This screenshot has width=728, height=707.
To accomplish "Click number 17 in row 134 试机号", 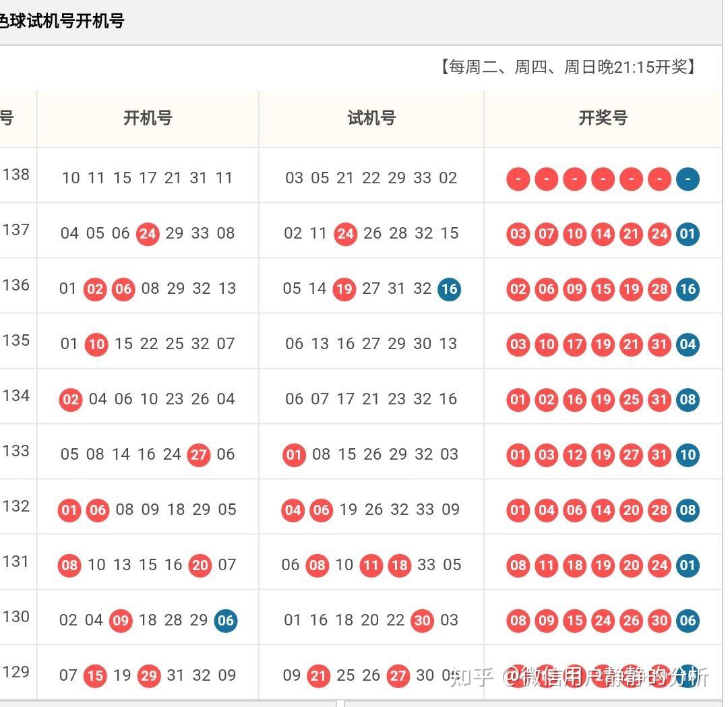I will tap(345, 399).
